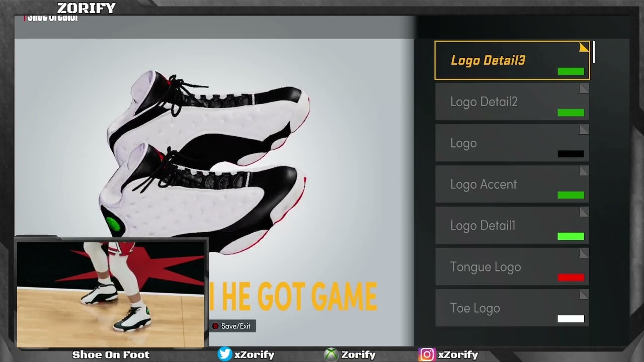The image size is (644, 362).
Task: Click the bright green swatch on Logo Detail1
Action: [x=571, y=236]
